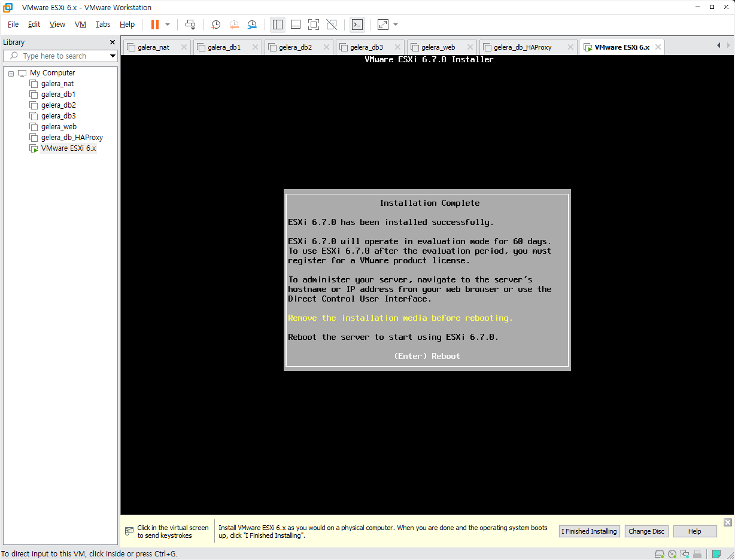Close the gelera_db3 tab
Image resolution: width=735 pixels, height=560 pixels.
pos(398,47)
